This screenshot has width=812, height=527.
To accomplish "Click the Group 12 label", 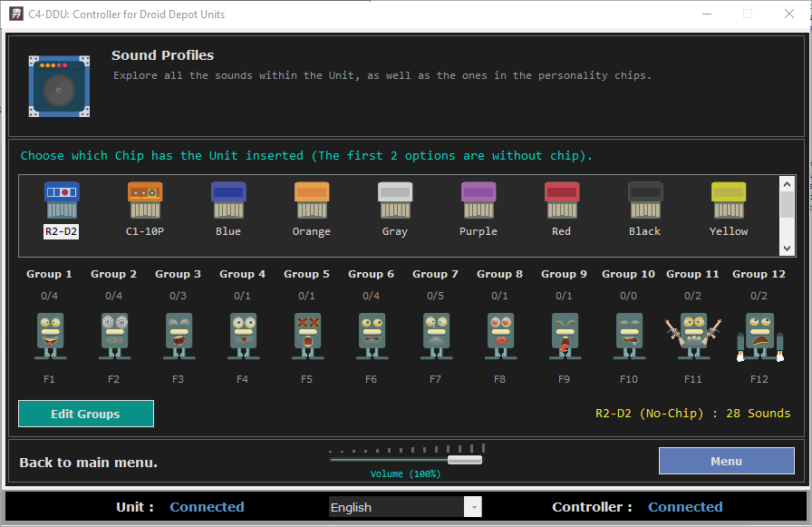I will 759,274.
